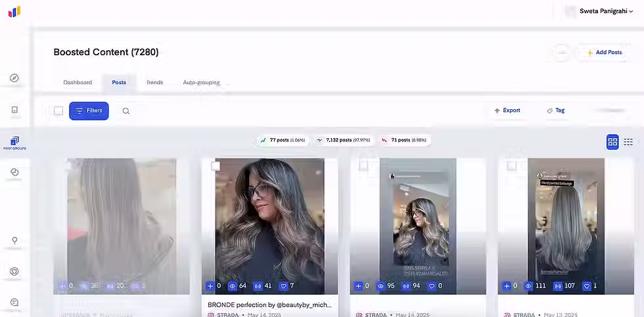The image size is (644, 317).
Task: Click the Tag button
Action: (556, 110)
